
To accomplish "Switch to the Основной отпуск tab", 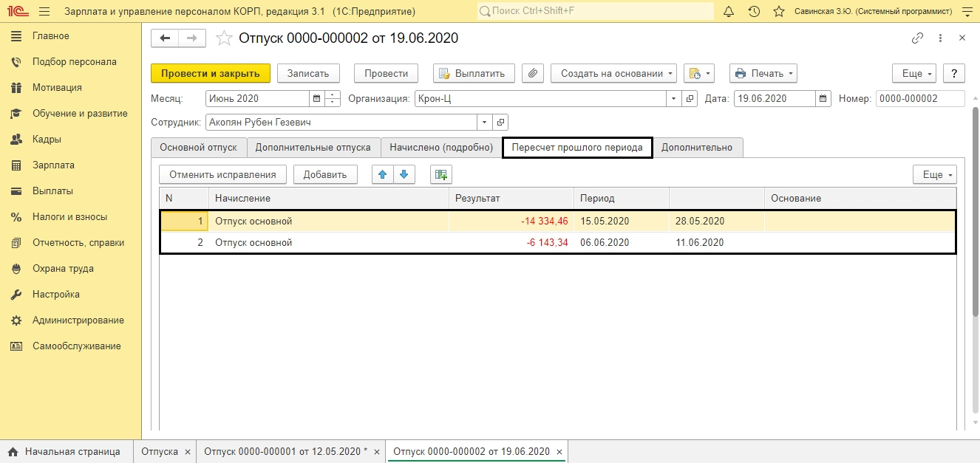I will tap(199, 148).
